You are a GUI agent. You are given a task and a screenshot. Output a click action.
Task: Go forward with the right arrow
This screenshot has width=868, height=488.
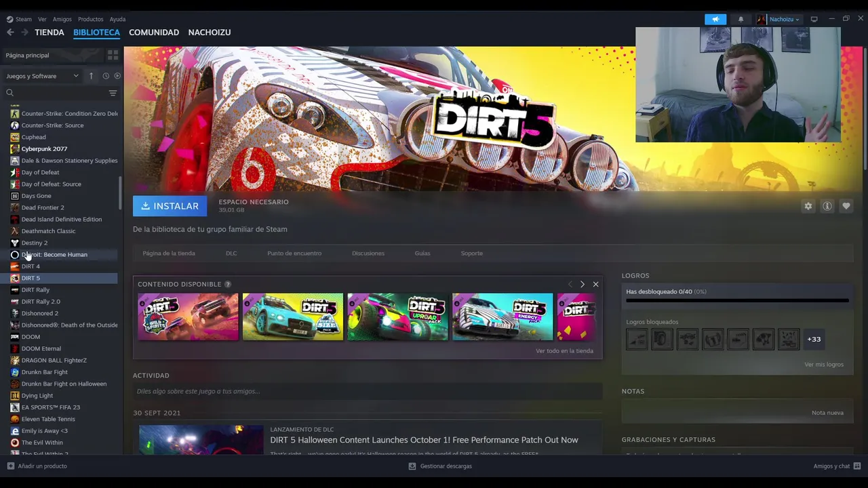tap(24, 32)
